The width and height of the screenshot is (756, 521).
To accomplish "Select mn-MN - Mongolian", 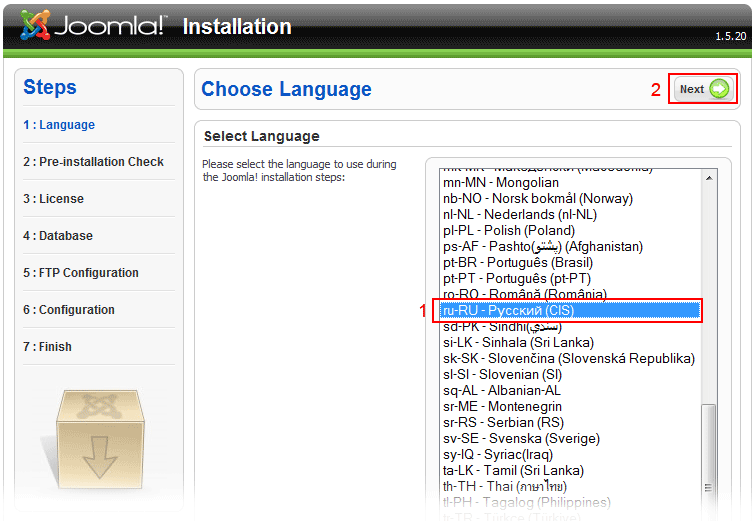I will coord(571,183).
